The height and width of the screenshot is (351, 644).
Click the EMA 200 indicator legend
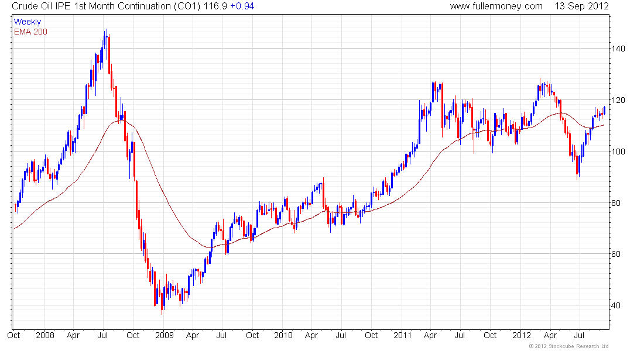(30, 31)
